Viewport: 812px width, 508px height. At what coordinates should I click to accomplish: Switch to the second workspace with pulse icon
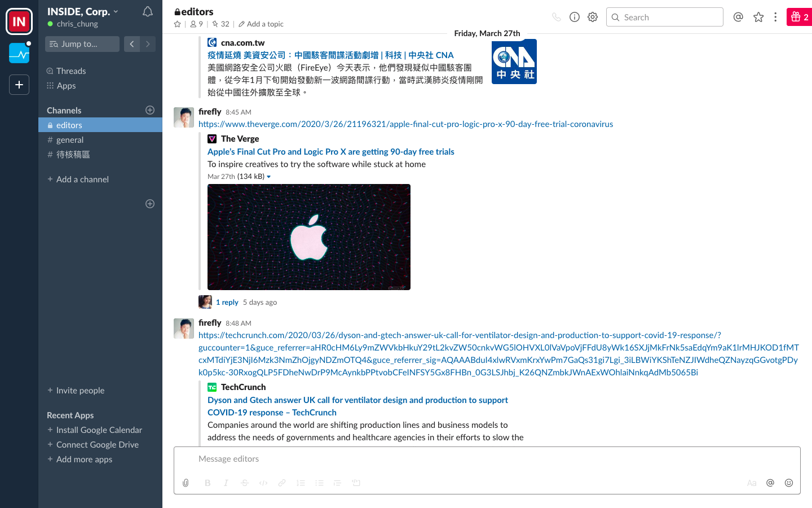(19, 53)
